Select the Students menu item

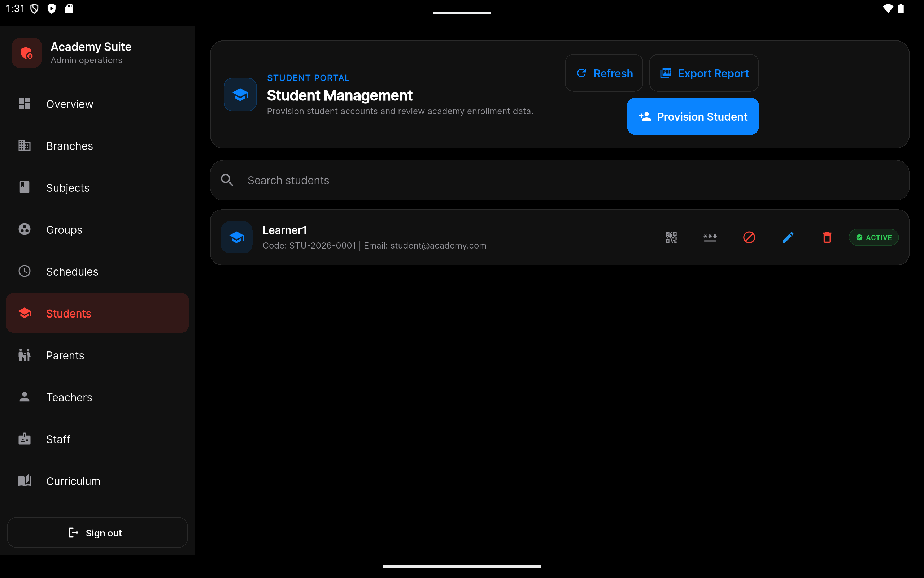pyautogui.click(x=97, y=313)
